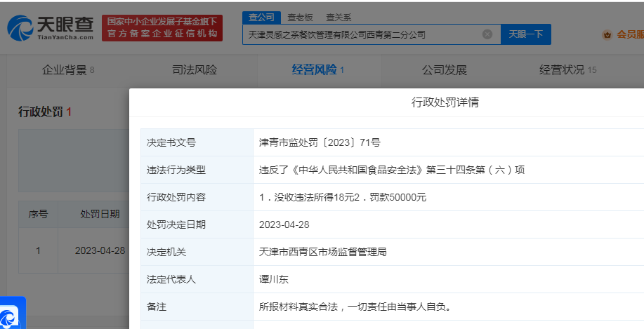Open the floating Tianyancha app icon
The width and height of the screenshot is (644, 329).
click(x=11, y=314)
